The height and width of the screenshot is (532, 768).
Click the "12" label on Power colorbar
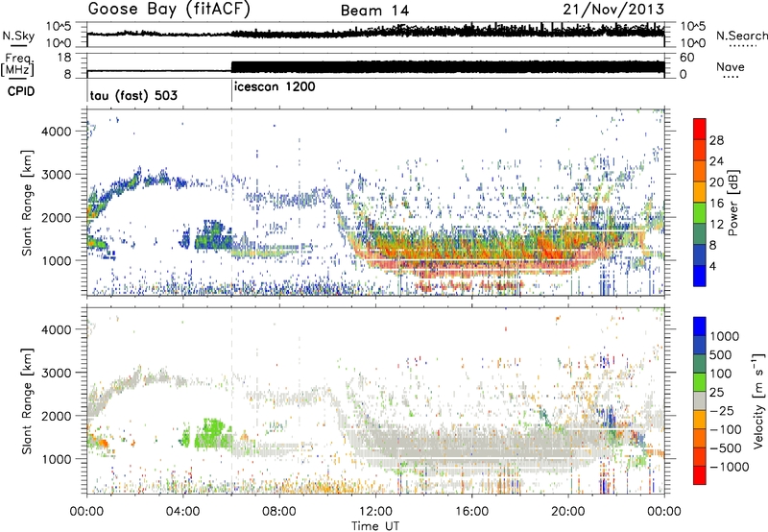[716, 225]
